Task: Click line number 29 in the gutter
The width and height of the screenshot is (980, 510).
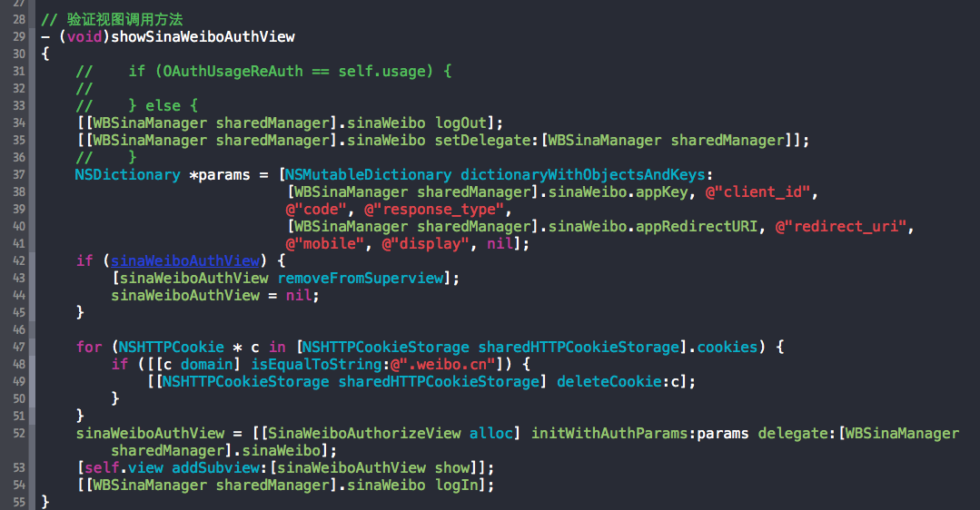Action: (x=19, y=37)
